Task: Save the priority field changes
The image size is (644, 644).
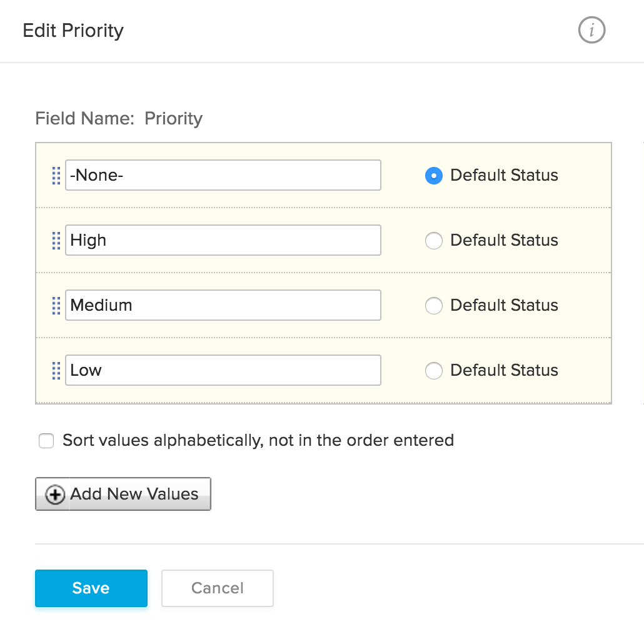Action: click(91, 588)
